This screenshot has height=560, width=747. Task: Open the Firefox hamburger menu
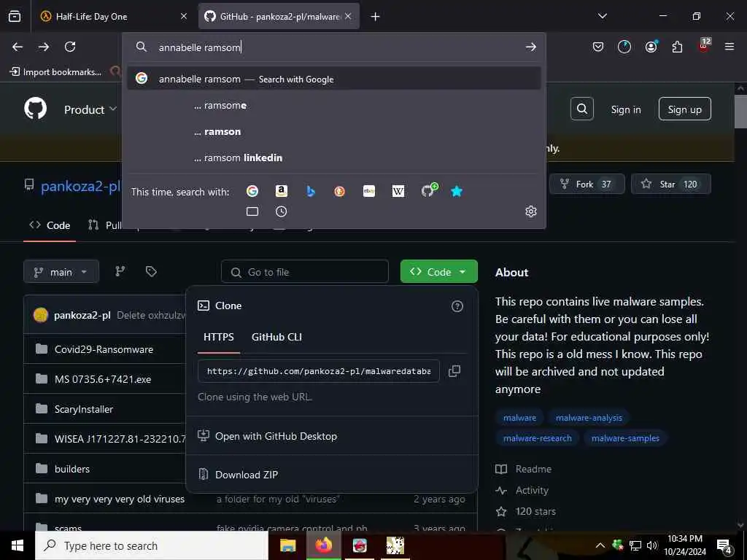click(x=729, y=47)
